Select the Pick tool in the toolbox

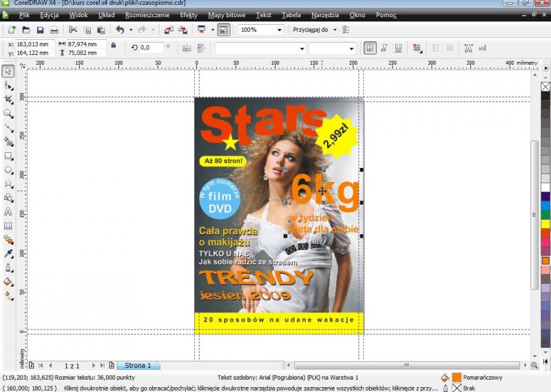pos(8,71)
